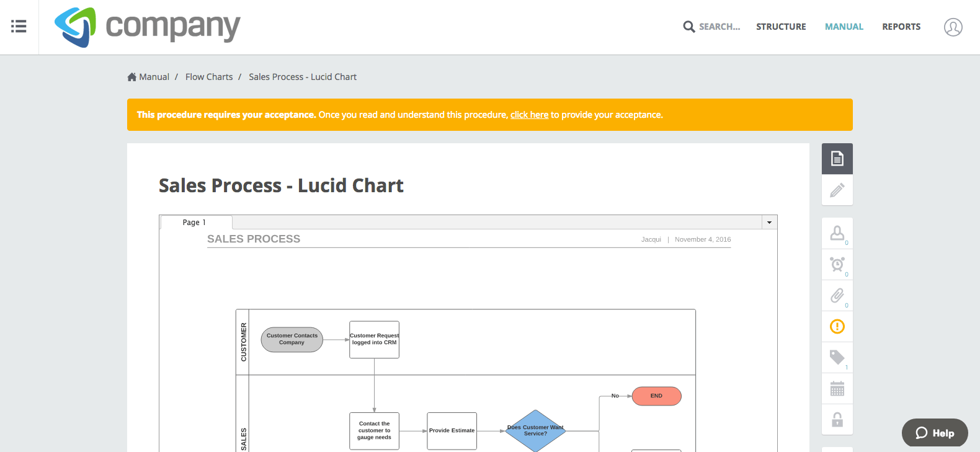Click the home icon in breadcrumb
980x452 pixels.
[x=131, y=77]
